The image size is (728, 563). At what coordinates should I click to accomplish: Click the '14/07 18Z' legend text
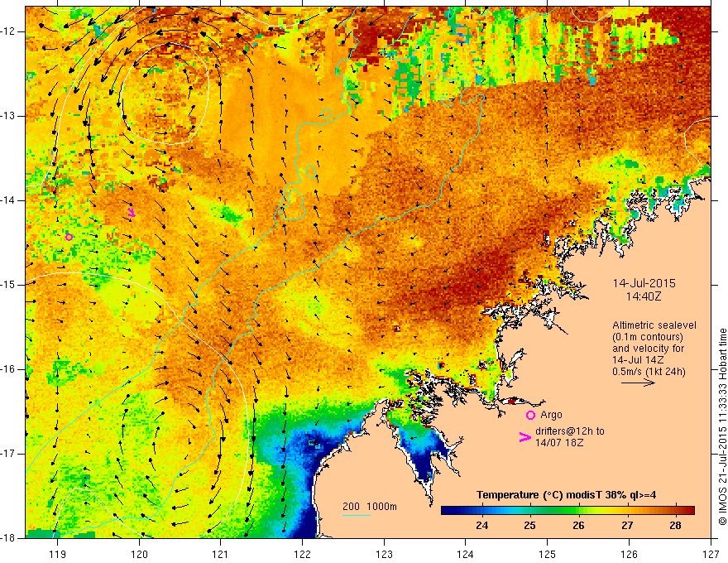559,443
